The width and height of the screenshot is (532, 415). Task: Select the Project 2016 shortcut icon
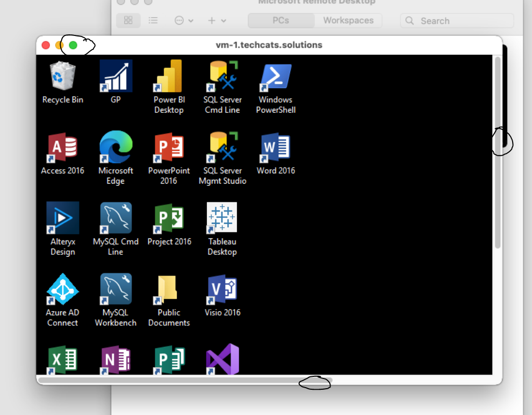(x=169, y=219)
